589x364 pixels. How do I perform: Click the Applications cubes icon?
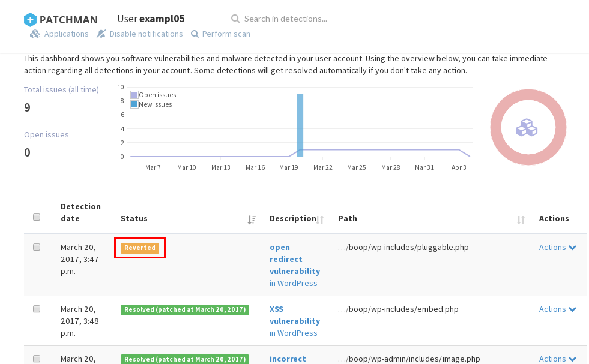click(x=35, y=34)
